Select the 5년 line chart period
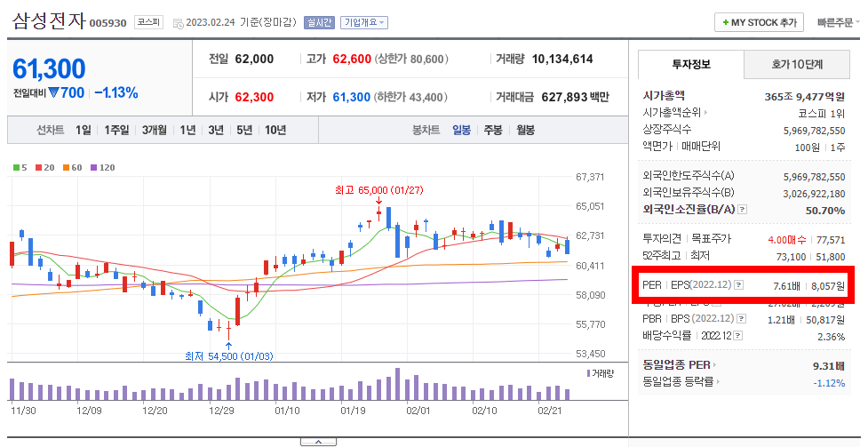Viewport: 868px width, 447px height. (244, 130)
